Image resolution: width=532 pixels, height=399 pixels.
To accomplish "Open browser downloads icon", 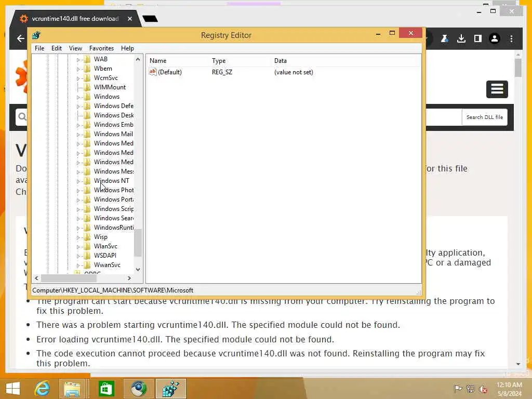I will coord(461,38).
